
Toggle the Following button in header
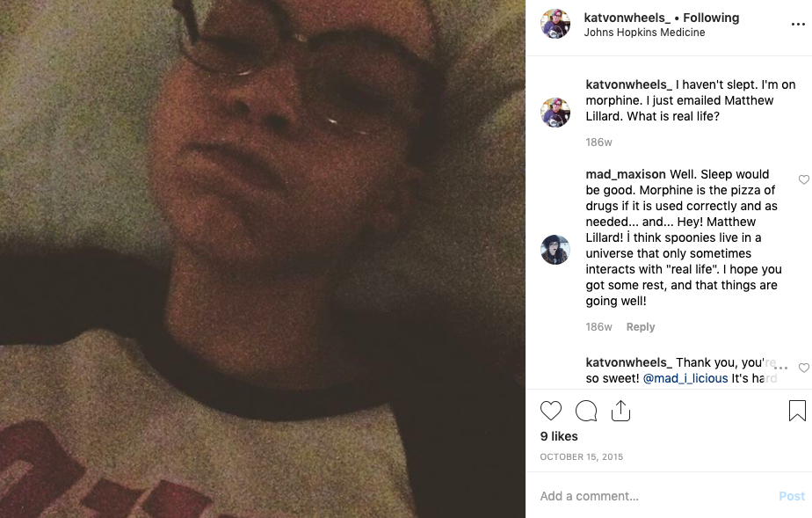tap(711, 18)
